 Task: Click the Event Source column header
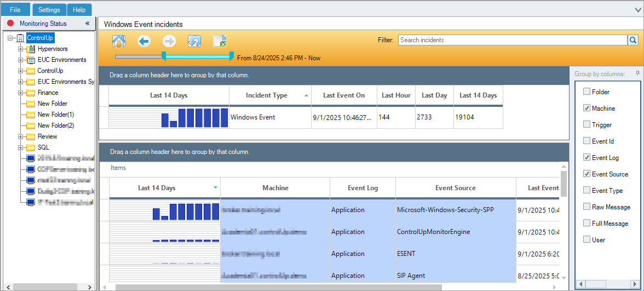coord(455,188)
